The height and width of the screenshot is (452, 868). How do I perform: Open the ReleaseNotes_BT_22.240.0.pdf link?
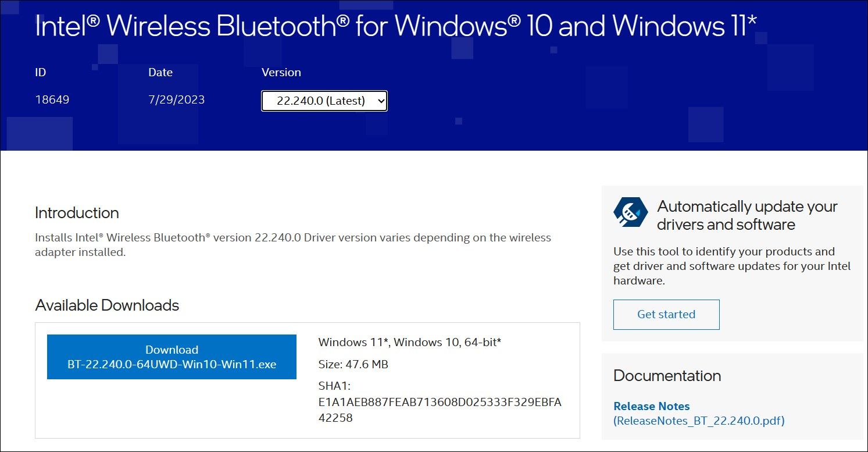[x=698, y=421]
